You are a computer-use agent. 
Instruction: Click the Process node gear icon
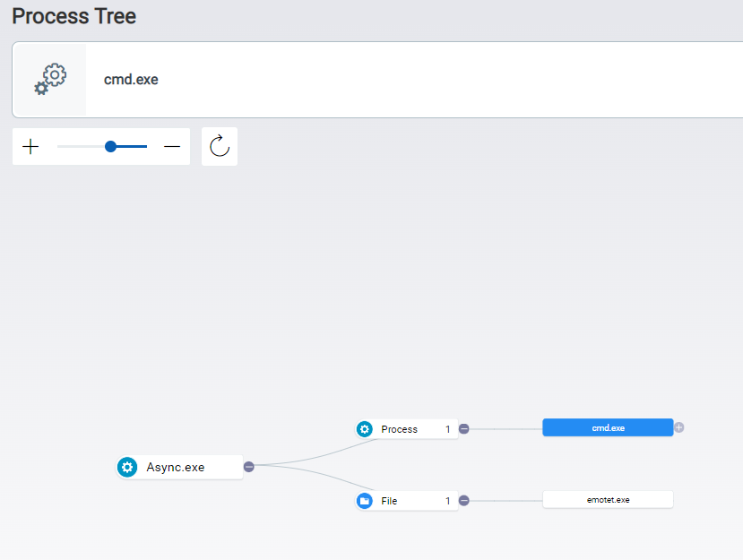pyautogui.click(x=365, y=429)
